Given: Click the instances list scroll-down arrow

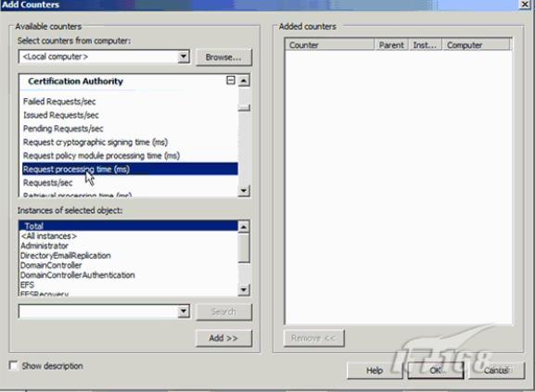Looking at the screenshot, I should [x=244, y=290].
